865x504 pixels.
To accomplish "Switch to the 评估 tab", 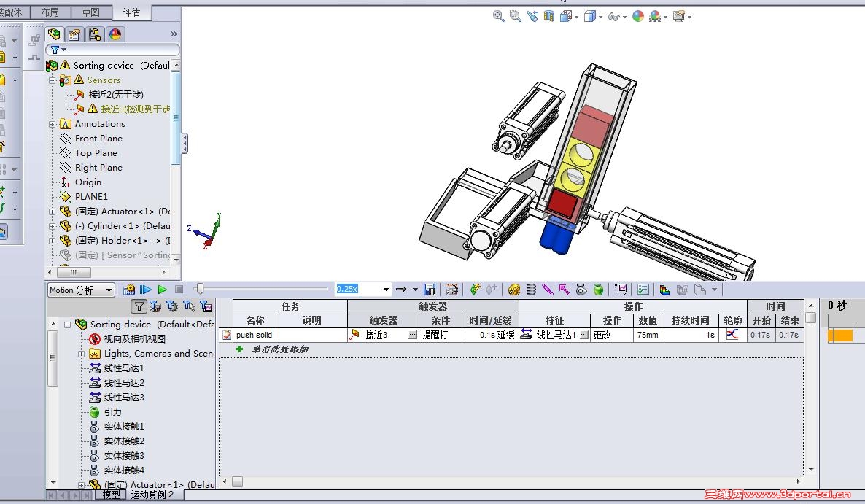I will tap(131, 12).
